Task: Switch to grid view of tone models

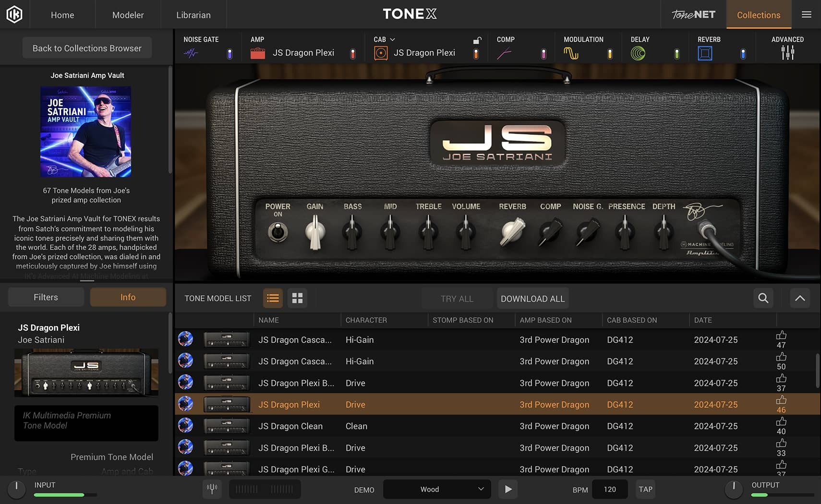Action: pyautogui.click(x=297, y=298)
